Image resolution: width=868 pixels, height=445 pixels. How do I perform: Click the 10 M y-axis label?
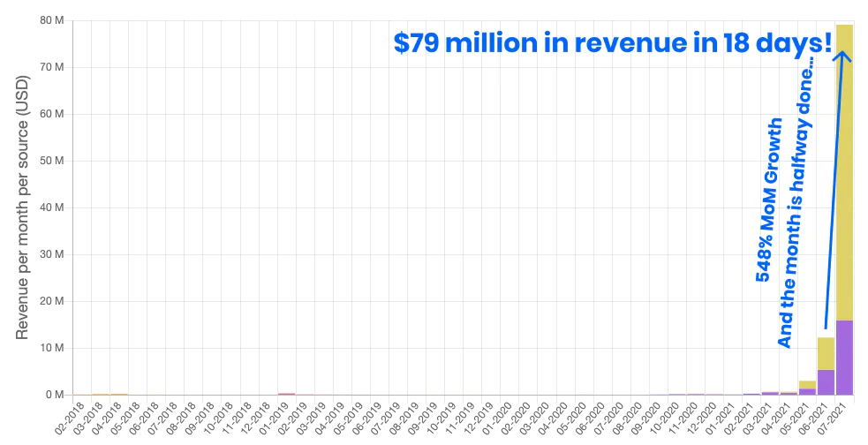[x=51, y=348]
